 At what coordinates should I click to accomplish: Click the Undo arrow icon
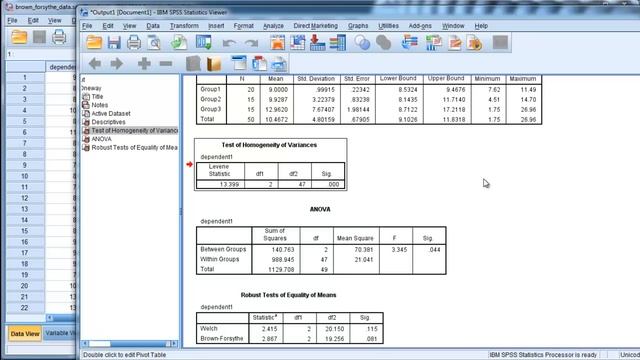pyautogui.click(x=229, y=43)
